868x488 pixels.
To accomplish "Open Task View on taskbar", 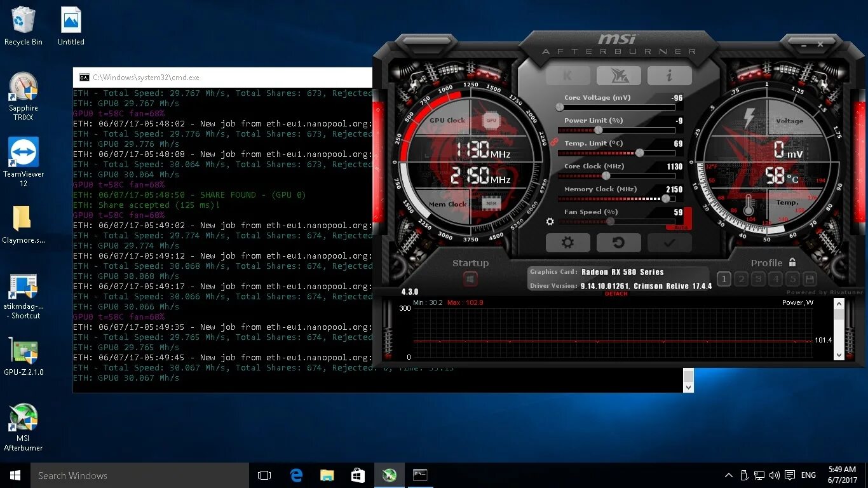I will tap(264, 475).
